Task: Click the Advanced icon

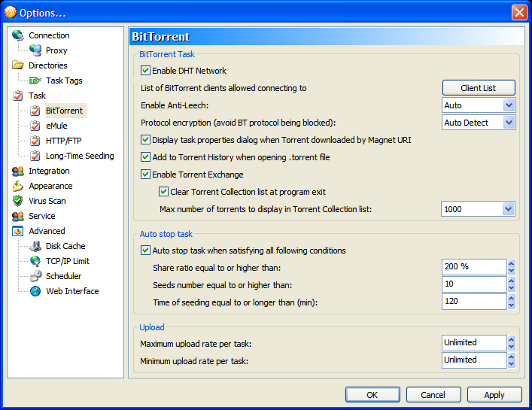Action: pos(17,231)
